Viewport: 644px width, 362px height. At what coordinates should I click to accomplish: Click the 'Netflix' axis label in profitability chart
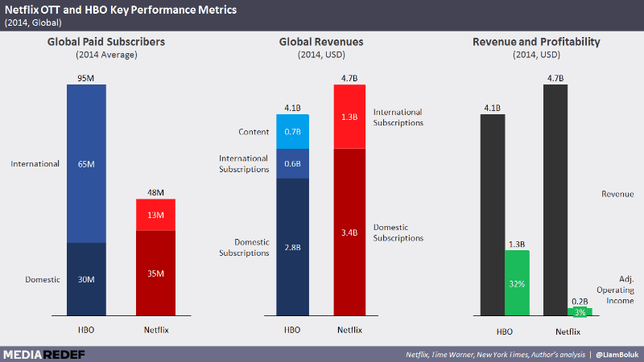(x=568, y=331)
